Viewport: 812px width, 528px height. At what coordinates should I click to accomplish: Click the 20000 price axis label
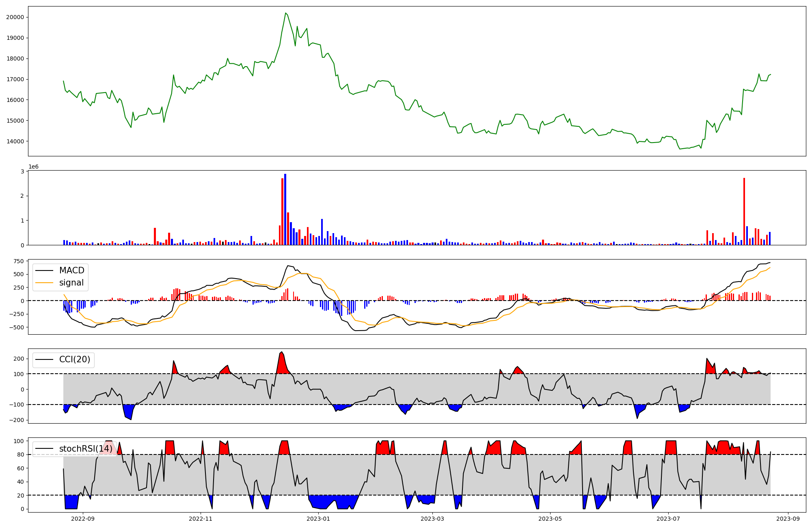tap(15, 17)
